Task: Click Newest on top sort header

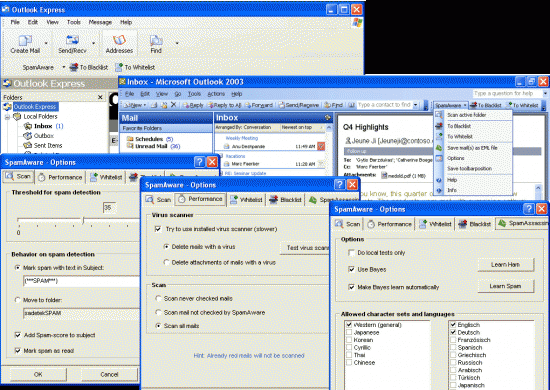Action: 297,128
